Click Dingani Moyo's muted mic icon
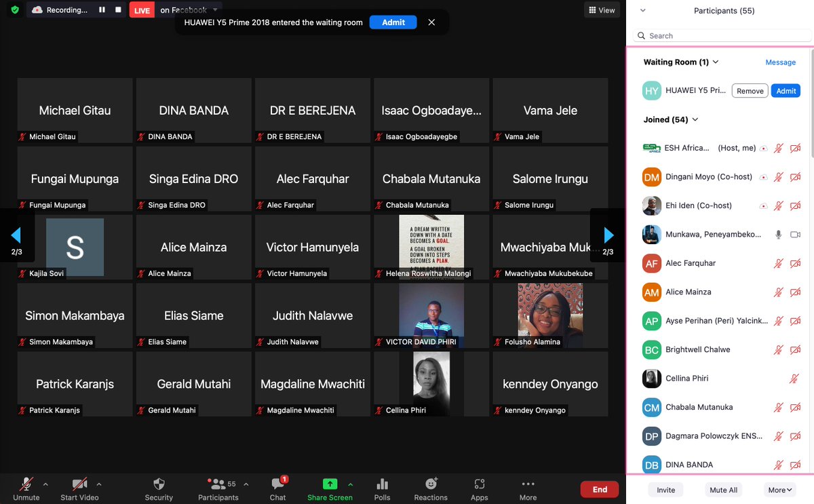Screen dimensions: 814x504 click(x=779, y=177)
